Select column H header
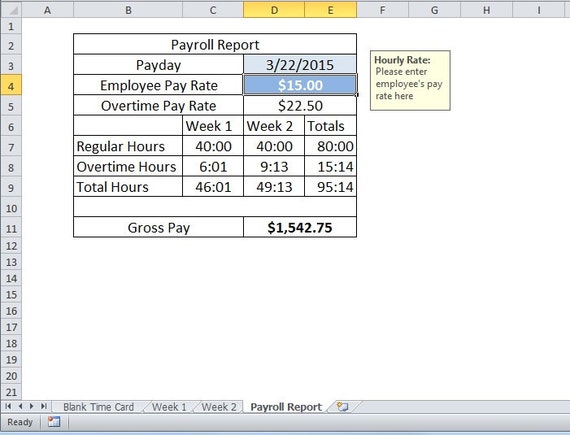Image resolution: width=570 pixels, height=435 pixels. pos(486,10)
